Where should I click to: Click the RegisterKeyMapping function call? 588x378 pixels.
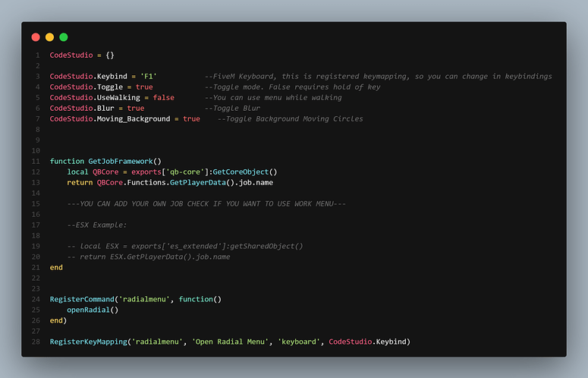click(x=89, y=342)
